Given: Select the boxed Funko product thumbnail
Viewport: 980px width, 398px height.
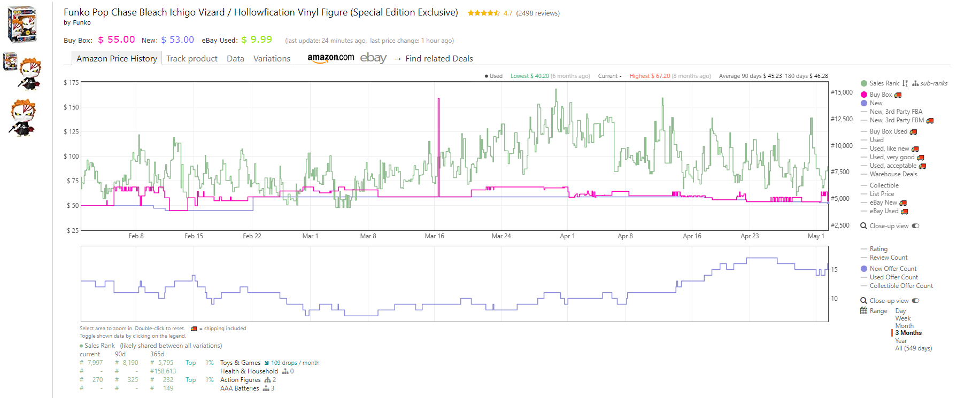Looking at the screenshot, I should pyautogui.click(x=22, y=24).
